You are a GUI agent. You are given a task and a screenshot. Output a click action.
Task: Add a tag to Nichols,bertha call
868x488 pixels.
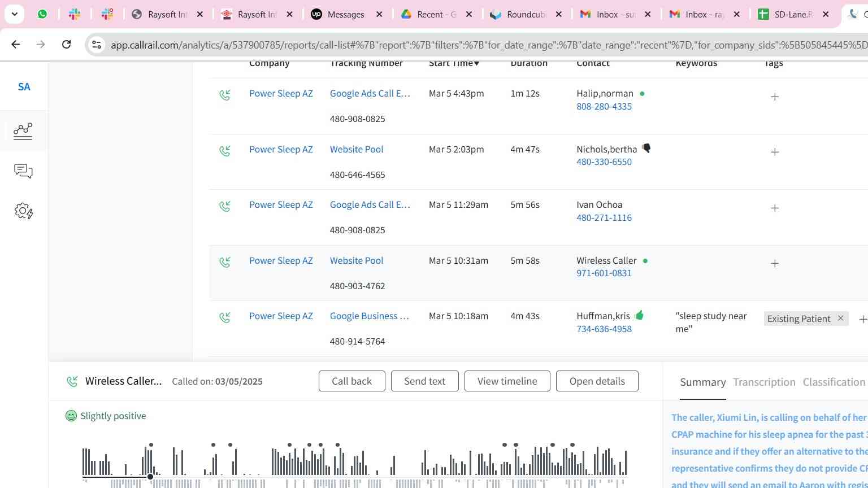(x=775, y=152)
